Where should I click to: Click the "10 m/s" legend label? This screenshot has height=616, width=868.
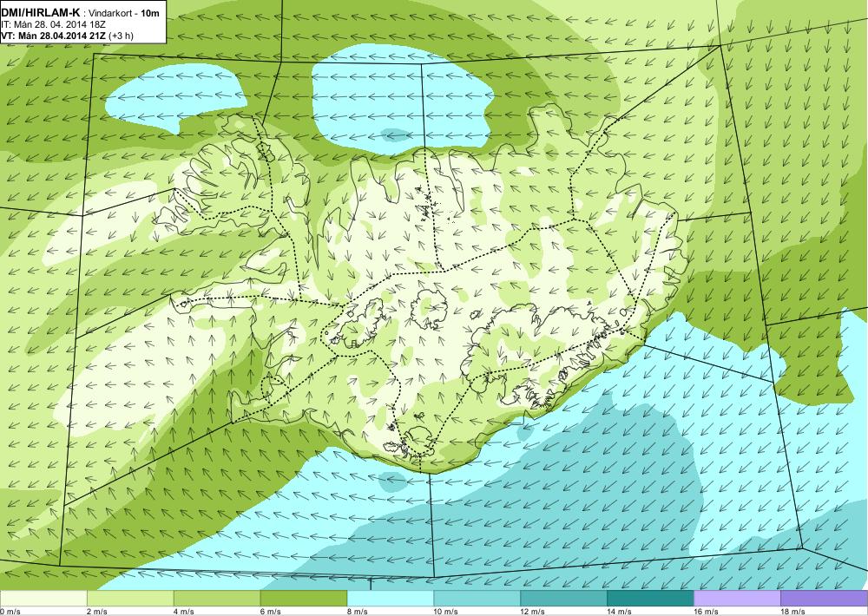click(446, 612)
